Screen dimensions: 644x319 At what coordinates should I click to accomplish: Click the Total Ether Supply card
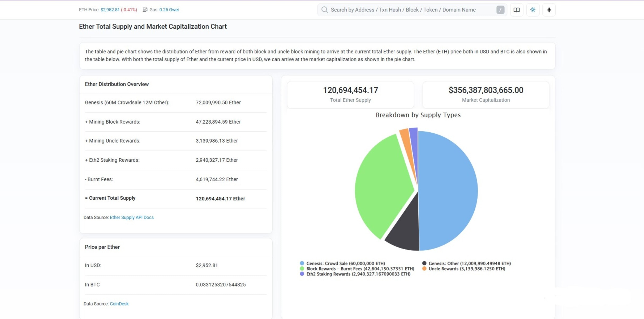click(350, 95)
